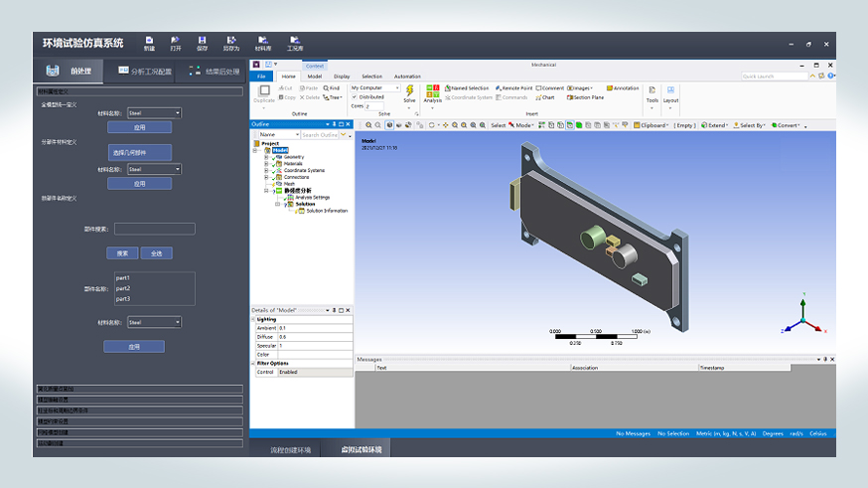Open the 工况库 library icon

tap(295, 43)
